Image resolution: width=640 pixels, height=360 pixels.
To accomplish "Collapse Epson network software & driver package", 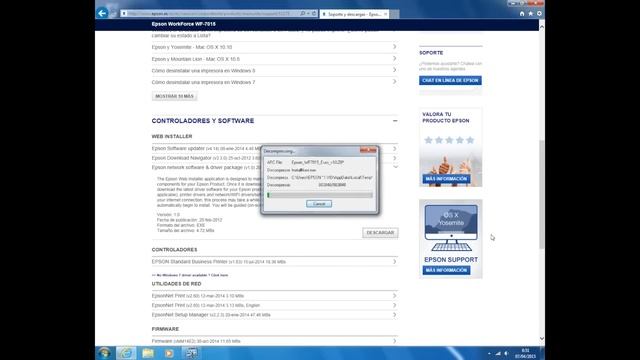I will point(395,167).
